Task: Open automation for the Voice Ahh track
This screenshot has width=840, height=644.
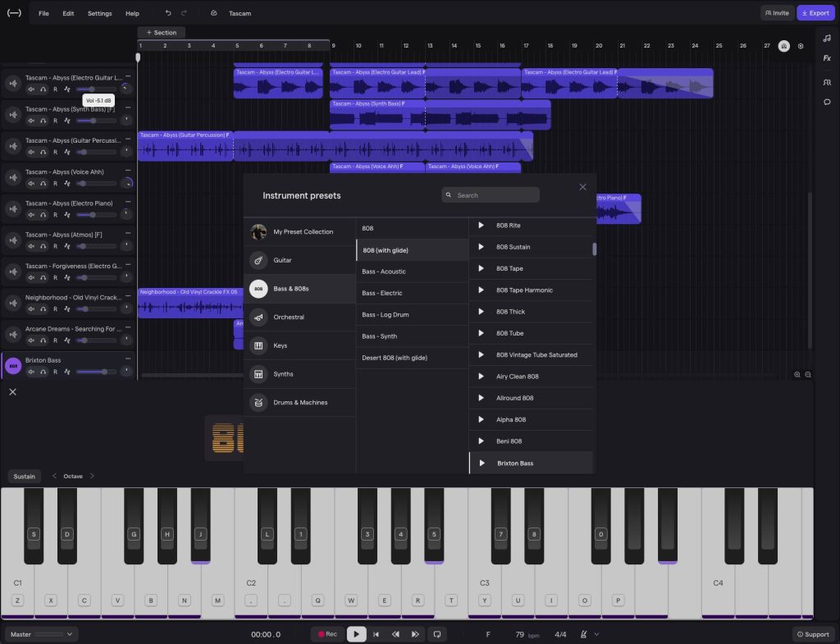Action: 67,184
